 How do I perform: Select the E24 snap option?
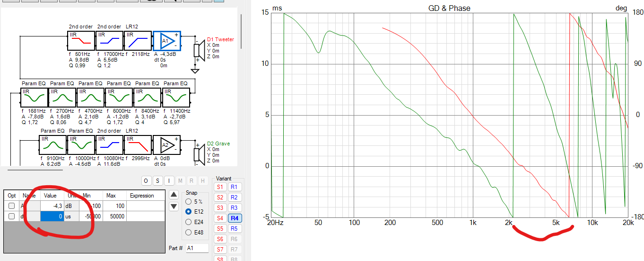pyautogui.click(x=189, y=222)
